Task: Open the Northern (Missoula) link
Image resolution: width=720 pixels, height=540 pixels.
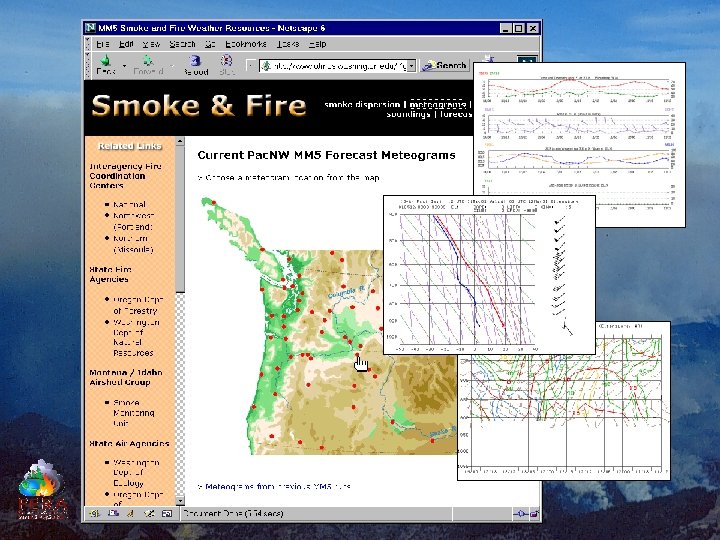Action: tap(133, 244)
